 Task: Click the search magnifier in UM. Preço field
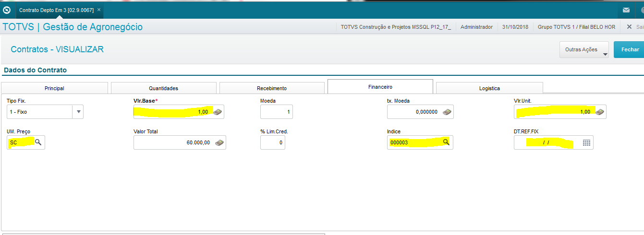(x=38, y=142)
